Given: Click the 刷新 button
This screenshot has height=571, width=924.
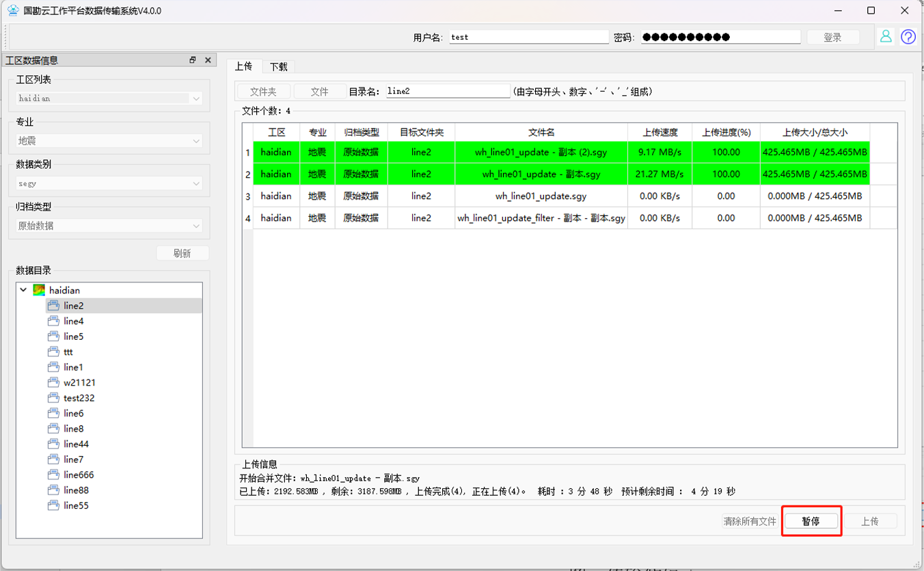Looking at the screenshot, I should coord(182,253).
